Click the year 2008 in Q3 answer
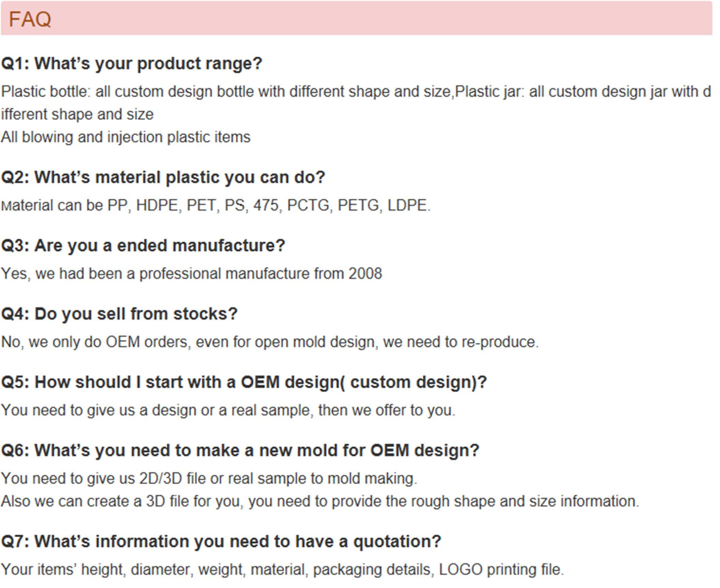The height and width of the screenshot is (588, 720). click(365, 274)
